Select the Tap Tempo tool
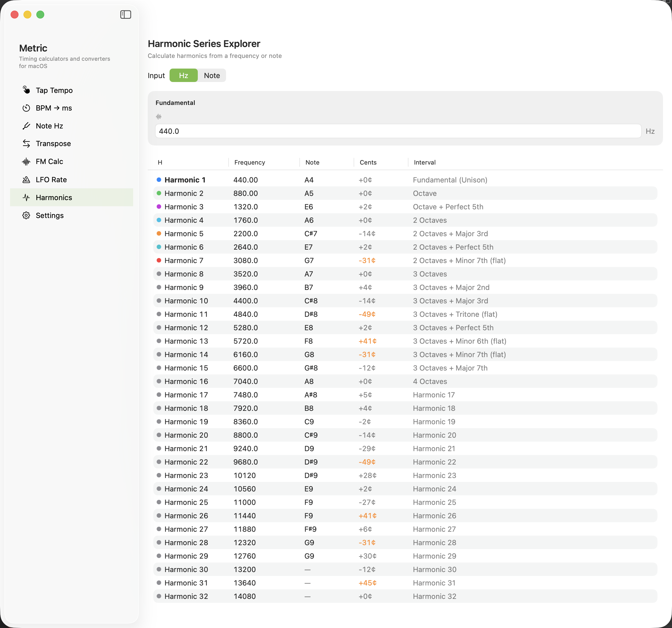This screenshot has width=672, height=628. point(54,90)
